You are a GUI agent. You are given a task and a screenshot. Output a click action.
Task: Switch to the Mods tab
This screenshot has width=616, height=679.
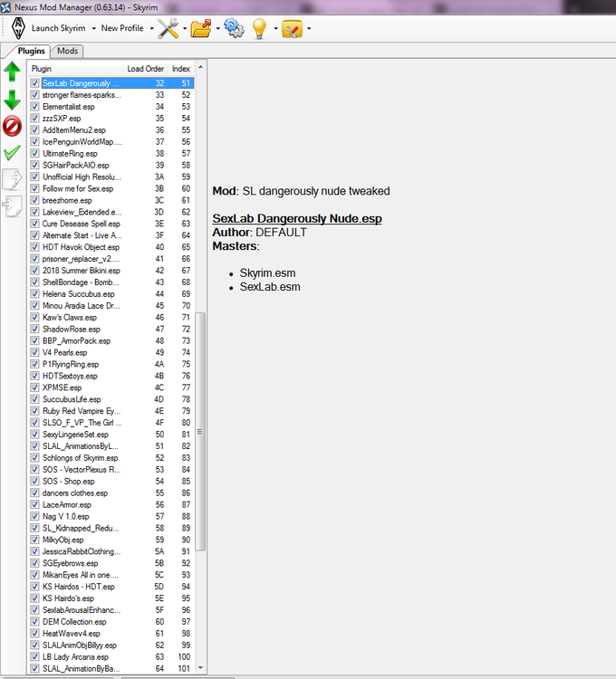[x=68, y=51]
